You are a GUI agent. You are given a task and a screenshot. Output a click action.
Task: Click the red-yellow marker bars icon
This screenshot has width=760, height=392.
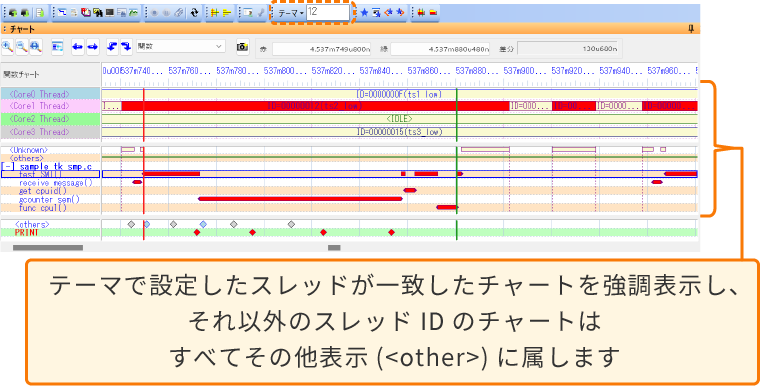(x=421, y=13)
